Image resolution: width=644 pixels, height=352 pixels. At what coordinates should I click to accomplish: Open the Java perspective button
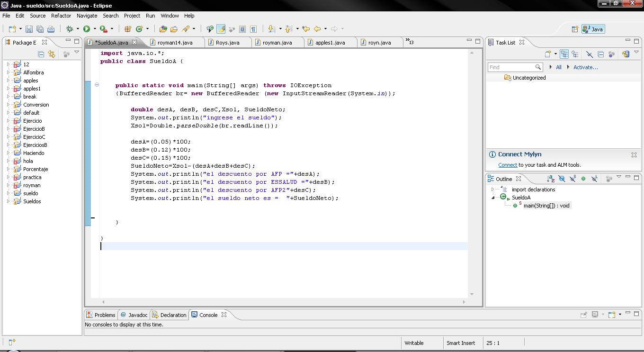593,29
